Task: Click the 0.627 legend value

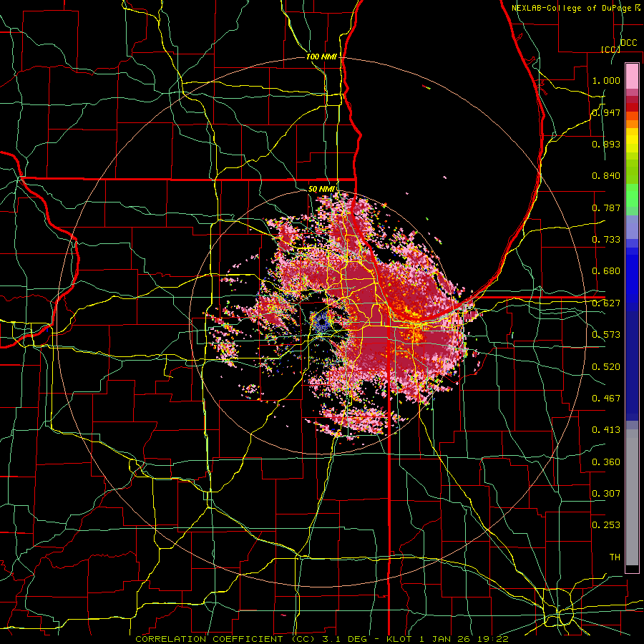Action: click(x=606, y=303)
